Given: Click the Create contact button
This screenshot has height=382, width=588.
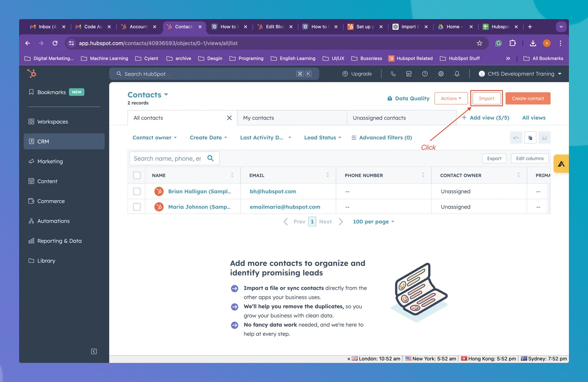Looking at the screenshot, I should [x=528, y=99].
